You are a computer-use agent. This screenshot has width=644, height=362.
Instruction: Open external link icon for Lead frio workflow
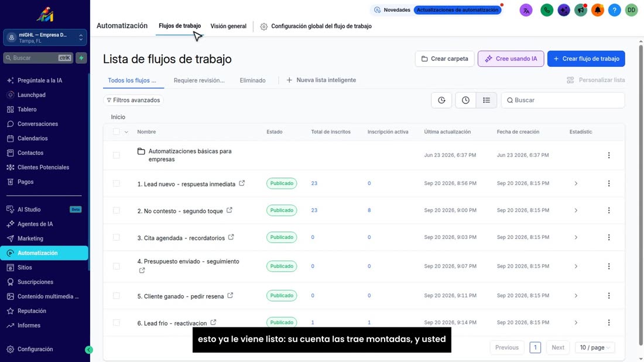213,323
